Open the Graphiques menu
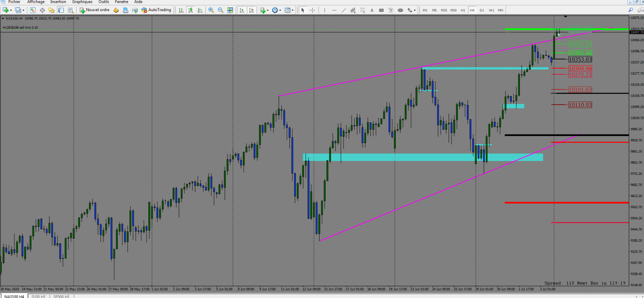 click(82, 2)
